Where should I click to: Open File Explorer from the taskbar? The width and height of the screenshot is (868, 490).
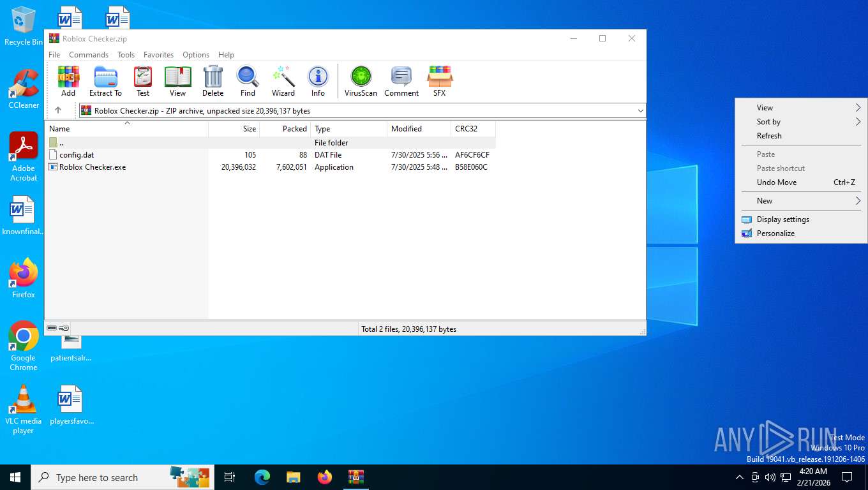(294, 477)
